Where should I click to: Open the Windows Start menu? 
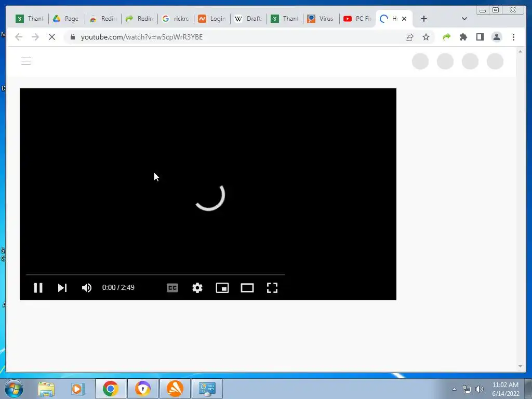pos(14,389)
